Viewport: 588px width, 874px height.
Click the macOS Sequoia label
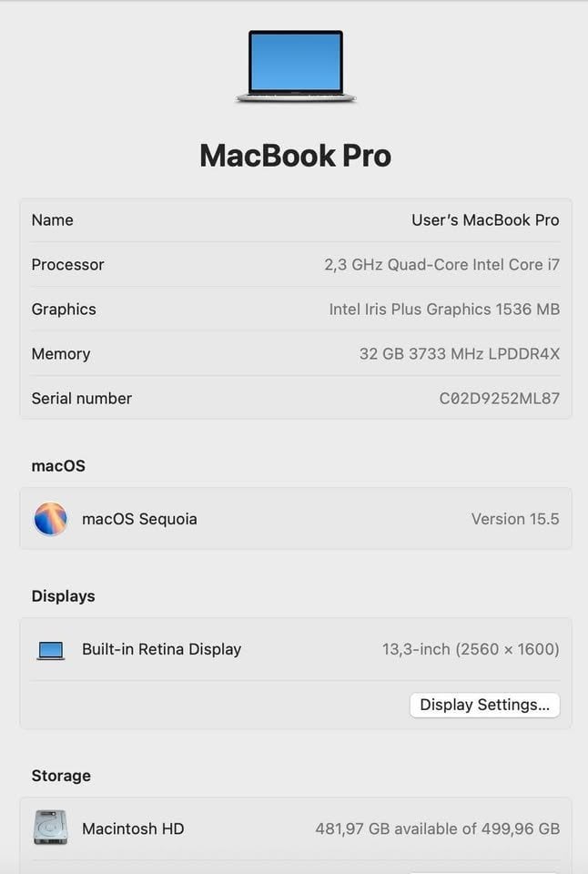[x=139, y=519]
